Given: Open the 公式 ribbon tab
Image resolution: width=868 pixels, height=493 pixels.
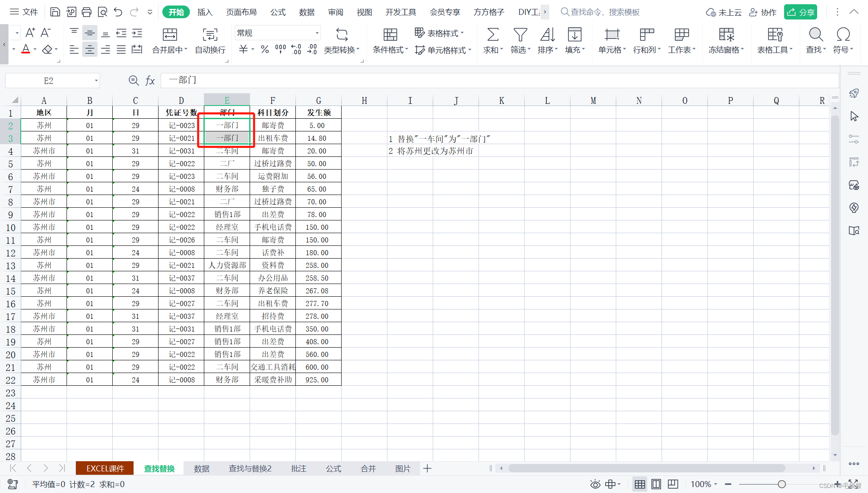Looking at the screenshot, I should pyautogui.click(x=278, y=12).
